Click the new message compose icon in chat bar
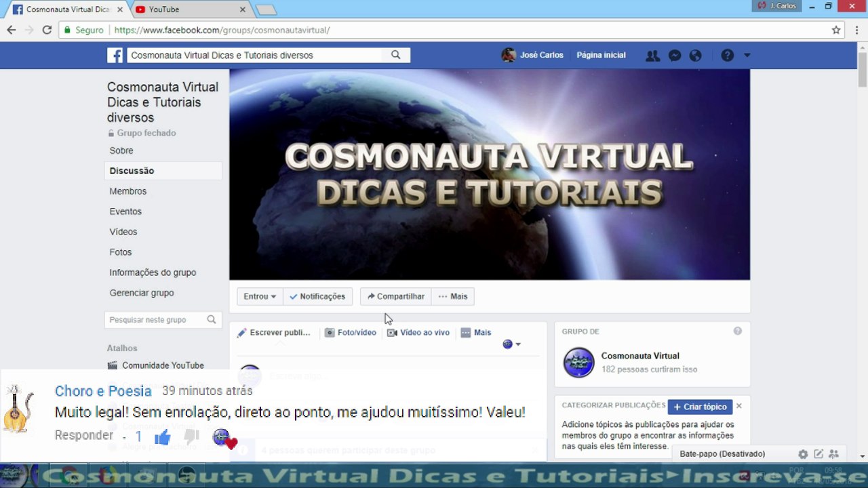 [818, 454]
